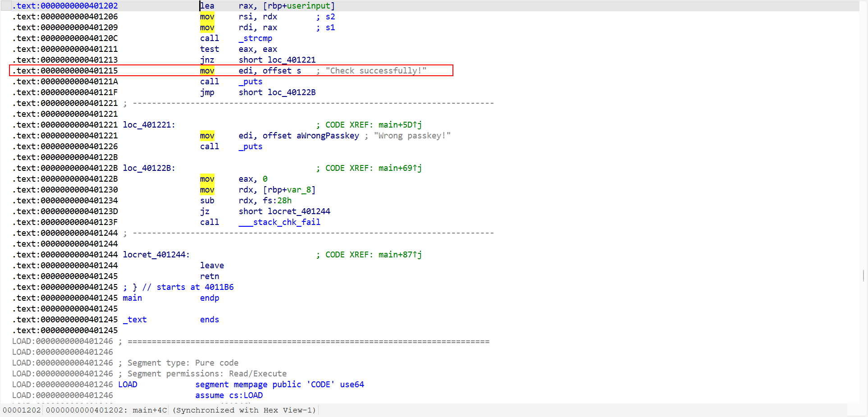Click 'mov eax, 0' instruction
Viewport: 868px width, 417px height.
[x=235, y=179]
